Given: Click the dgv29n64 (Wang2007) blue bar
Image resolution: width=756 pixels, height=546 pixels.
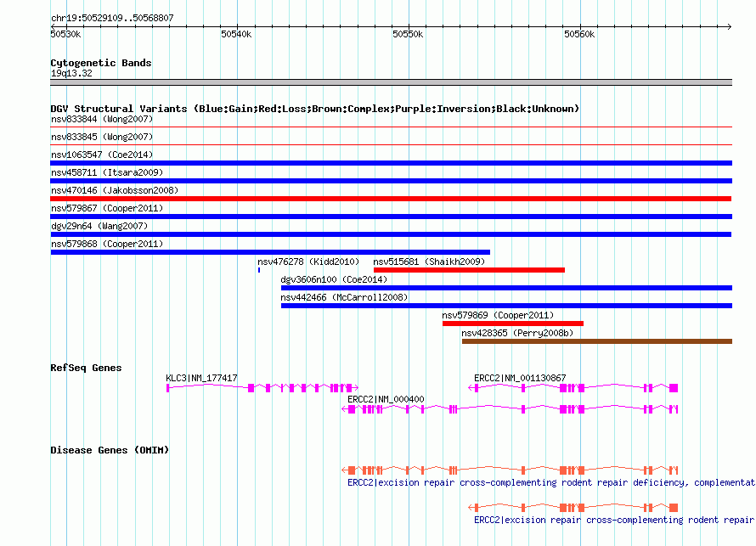Looking at the screenshot, I should coord(391,234).
